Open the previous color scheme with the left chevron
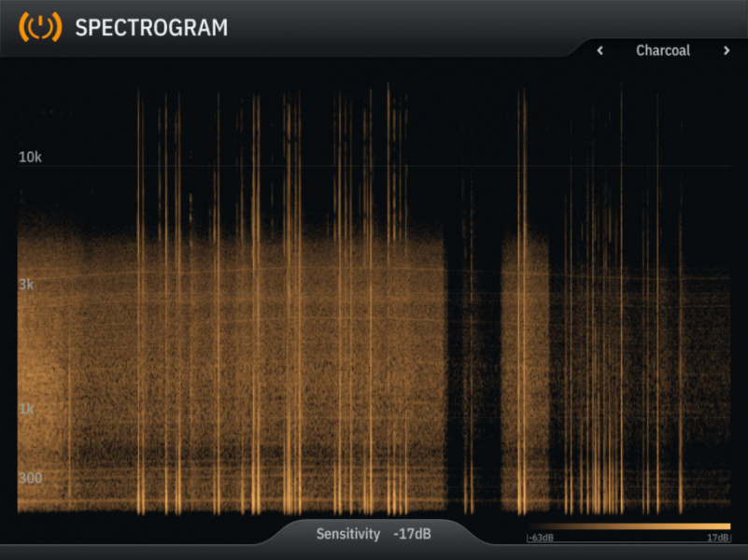 click(x=600, y=51)
